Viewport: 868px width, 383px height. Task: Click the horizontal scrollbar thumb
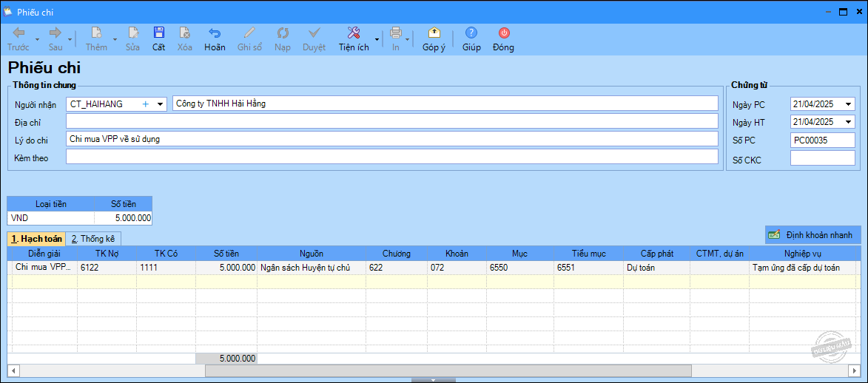pyautogui.click(x=448, y=370)
